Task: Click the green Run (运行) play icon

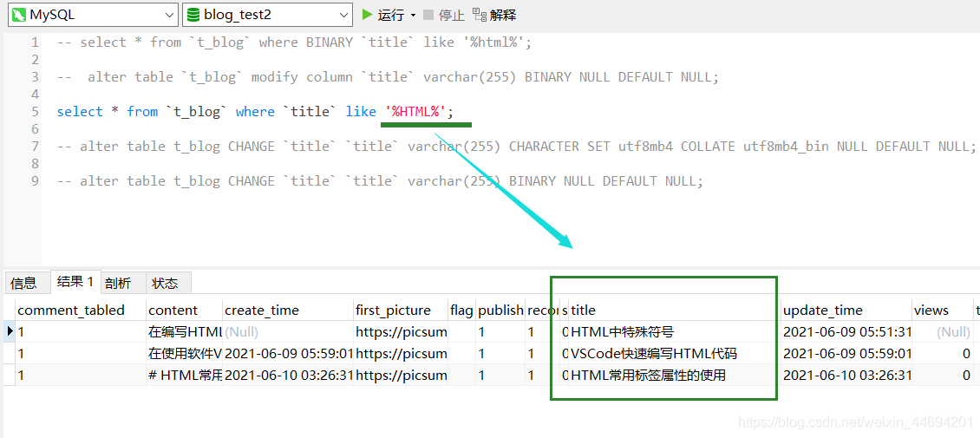Action: (368, 15)
